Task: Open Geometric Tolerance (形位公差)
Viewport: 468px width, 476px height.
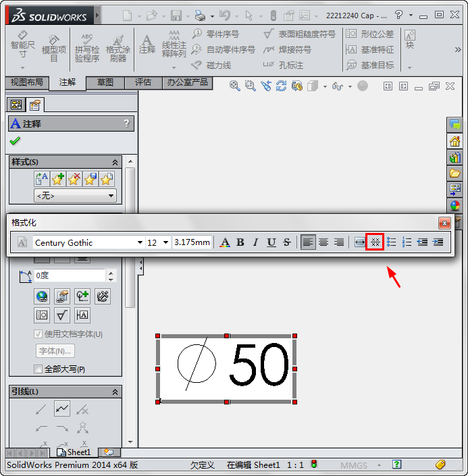Action: pos(370,34)
